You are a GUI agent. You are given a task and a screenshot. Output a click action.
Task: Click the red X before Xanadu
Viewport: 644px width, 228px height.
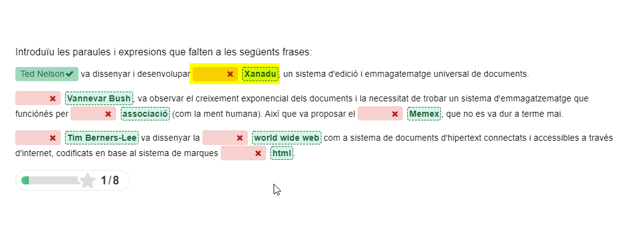(x=230, y=74)
